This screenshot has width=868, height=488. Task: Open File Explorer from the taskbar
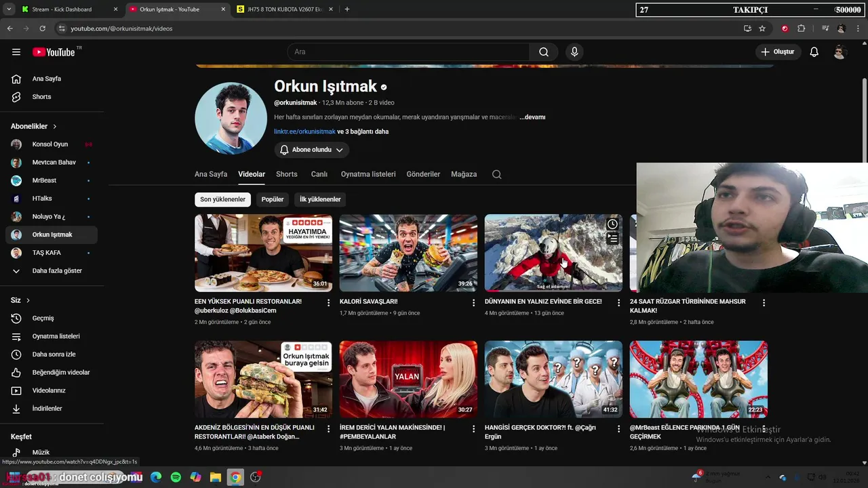point(216,477)
